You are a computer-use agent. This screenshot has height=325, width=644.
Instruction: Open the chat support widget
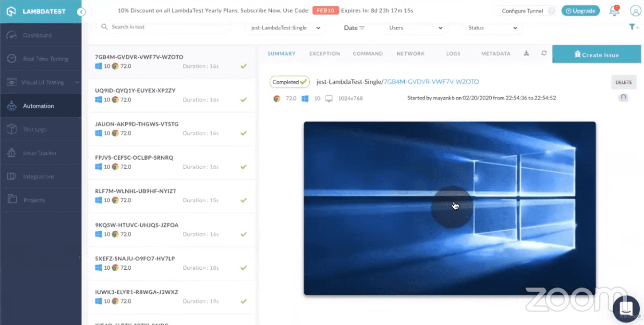(x=626, y=309)
